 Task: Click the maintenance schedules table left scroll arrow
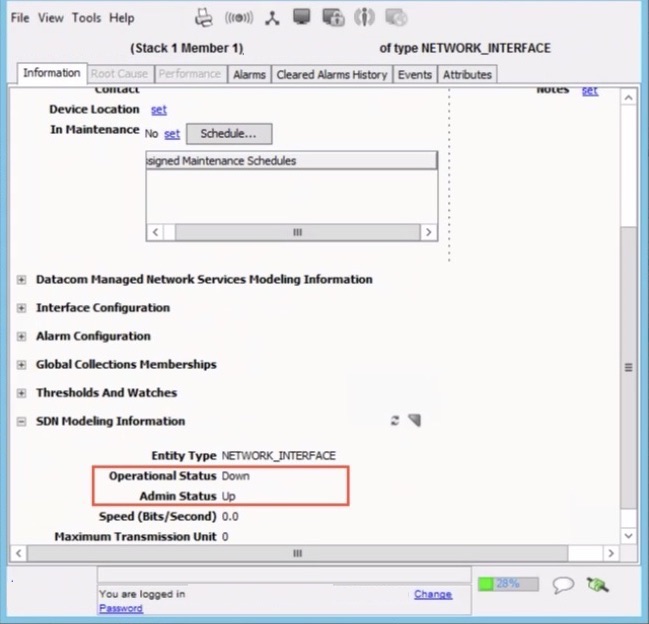(156, 232)
